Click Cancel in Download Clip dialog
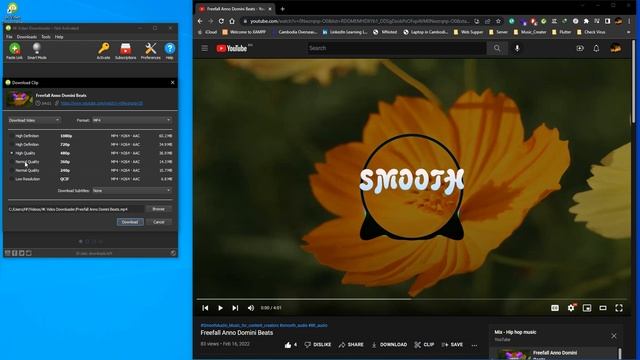The width and height of the screenshot is (640, 360). coord(158,222)
